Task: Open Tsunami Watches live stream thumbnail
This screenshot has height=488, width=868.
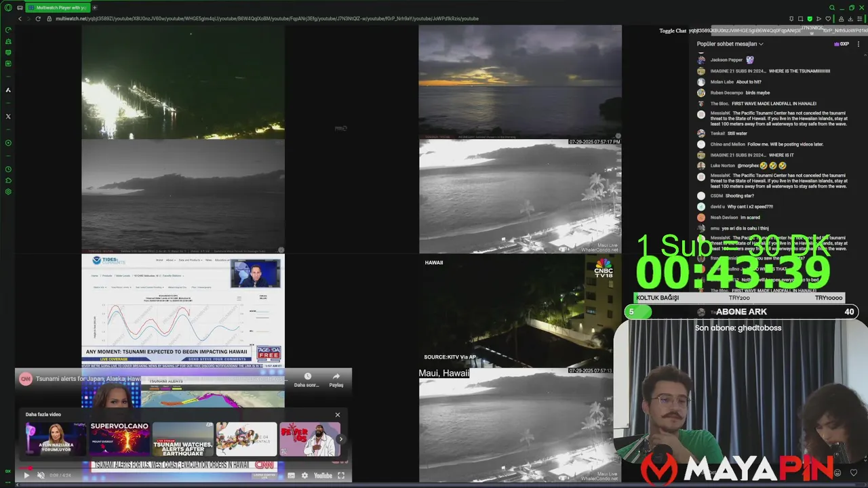Action: (x=183, y=439)
